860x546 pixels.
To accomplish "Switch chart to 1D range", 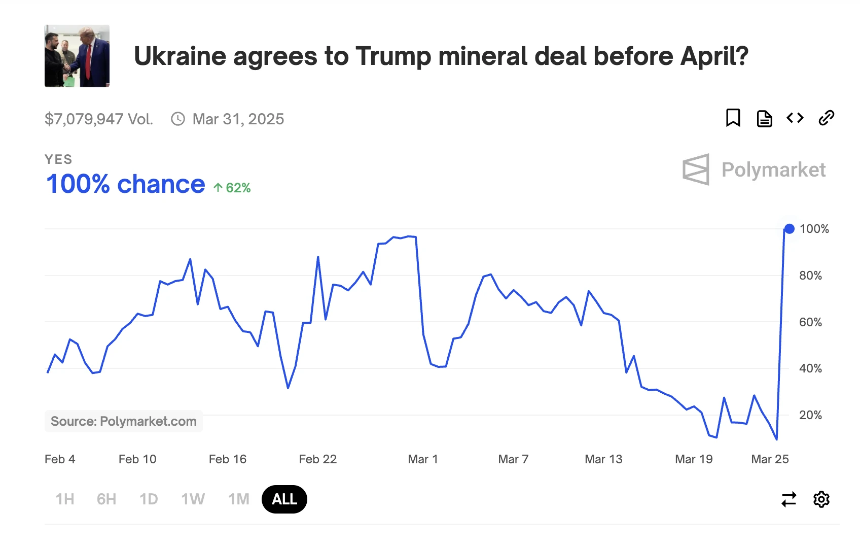I will coord(149,499).
